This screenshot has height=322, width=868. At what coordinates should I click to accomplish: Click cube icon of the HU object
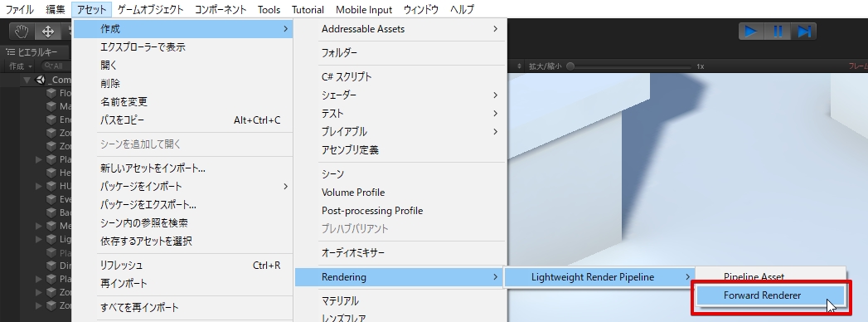click(52, 186)
